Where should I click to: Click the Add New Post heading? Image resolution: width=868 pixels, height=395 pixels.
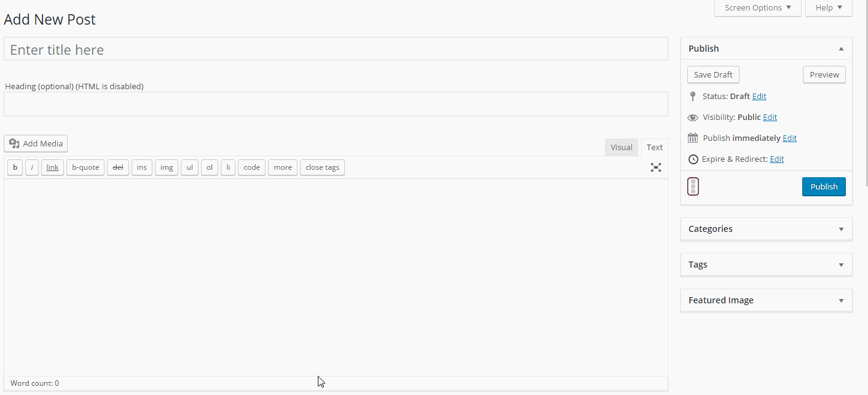[50, 20]
